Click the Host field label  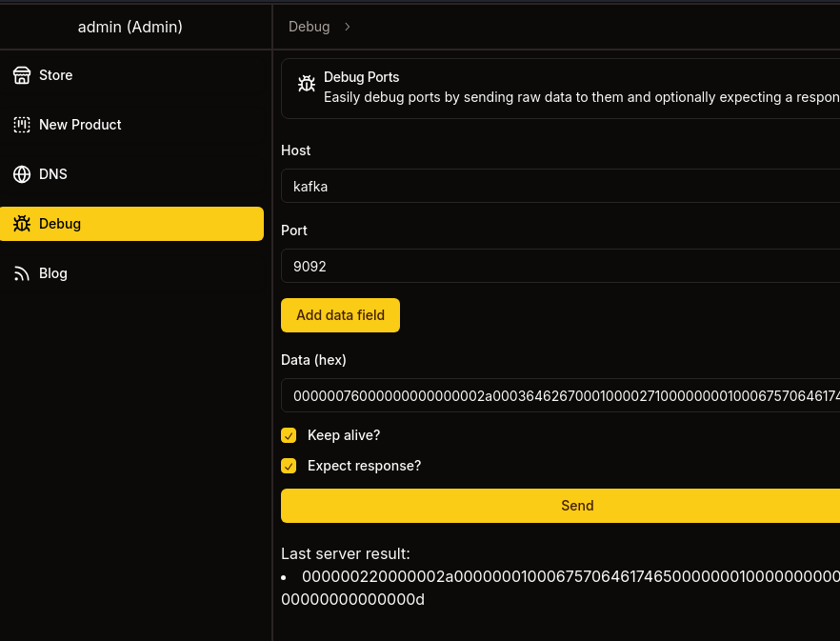coord(295,150)
